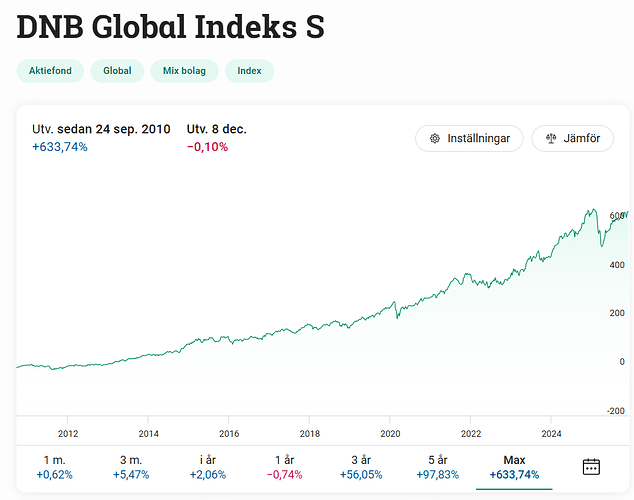This screenshot has height=500, width=634.
Task: Click the chart line near 2020 dip
Action: 397,316
